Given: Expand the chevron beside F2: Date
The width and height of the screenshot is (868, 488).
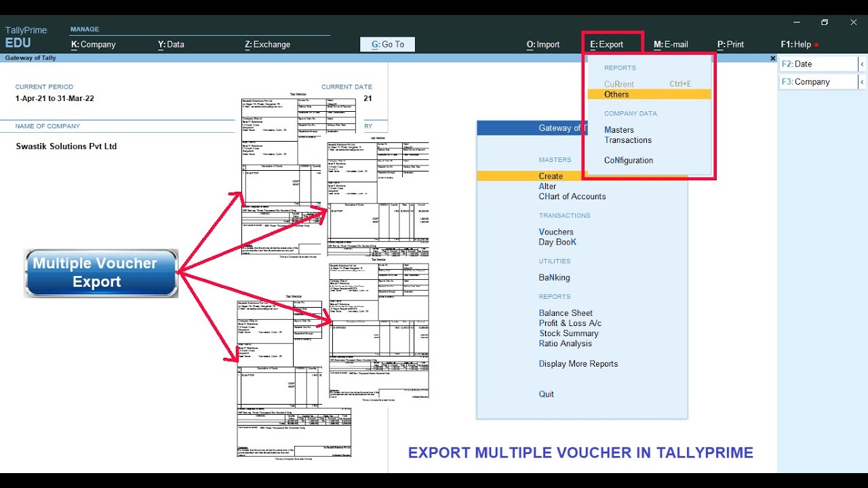Looking at the screenshot, I should (x=862, y=64).
